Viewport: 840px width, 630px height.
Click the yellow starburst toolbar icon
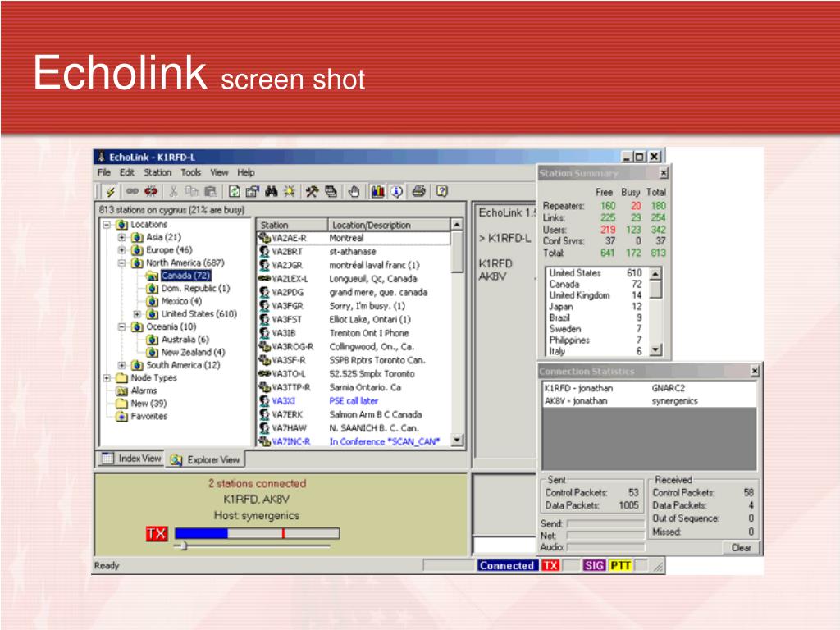pyautogui.click(x=290, y=191)
